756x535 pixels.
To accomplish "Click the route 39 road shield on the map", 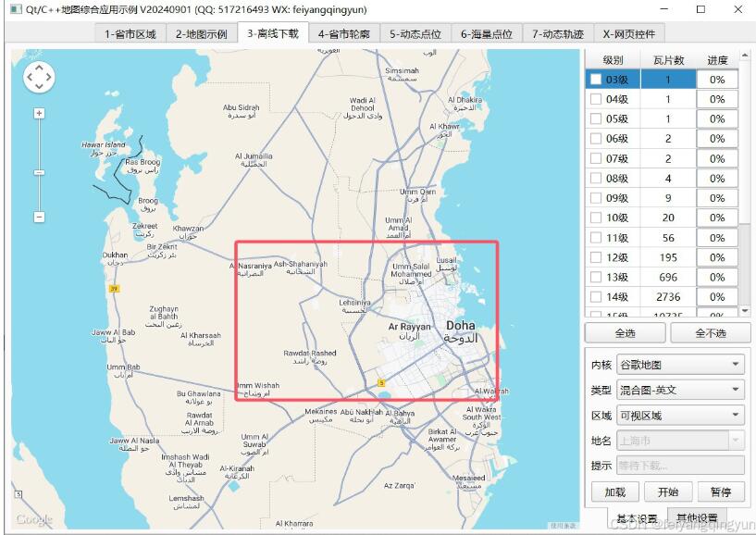I will point(114,289).
